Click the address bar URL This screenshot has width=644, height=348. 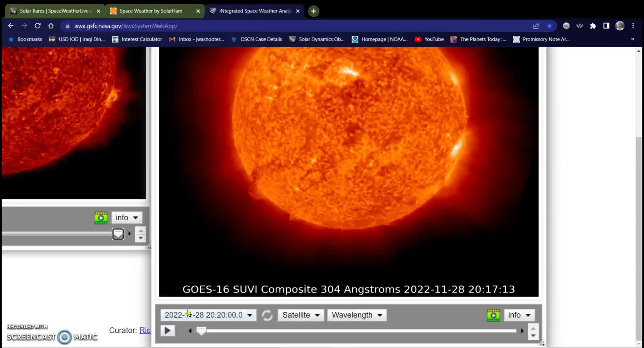[x=126, y=26]
